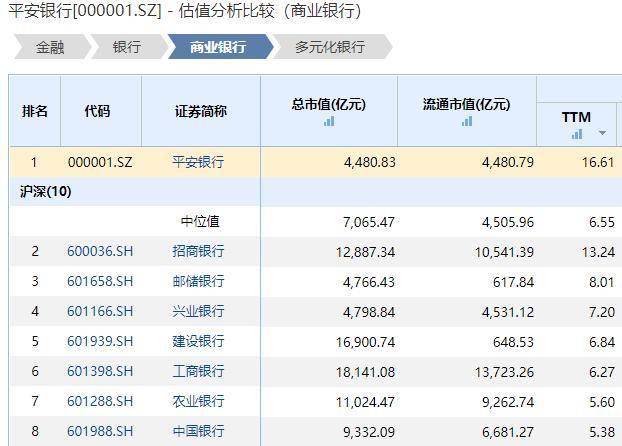Click the 000001.SZ code cell
The image size is (622, 446).
(100, 162)
